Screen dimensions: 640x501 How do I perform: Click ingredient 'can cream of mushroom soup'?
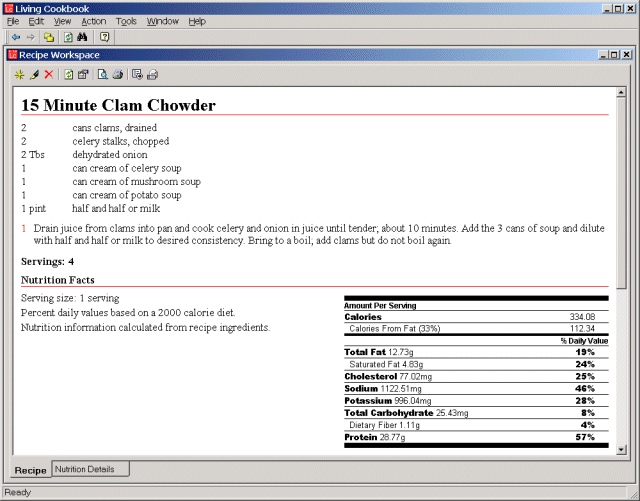[137, 182]
